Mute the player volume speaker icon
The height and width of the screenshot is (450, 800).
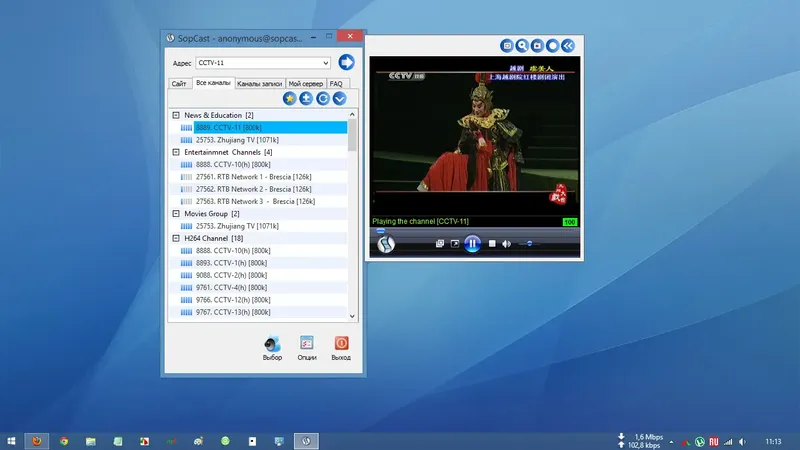[506, 244]
